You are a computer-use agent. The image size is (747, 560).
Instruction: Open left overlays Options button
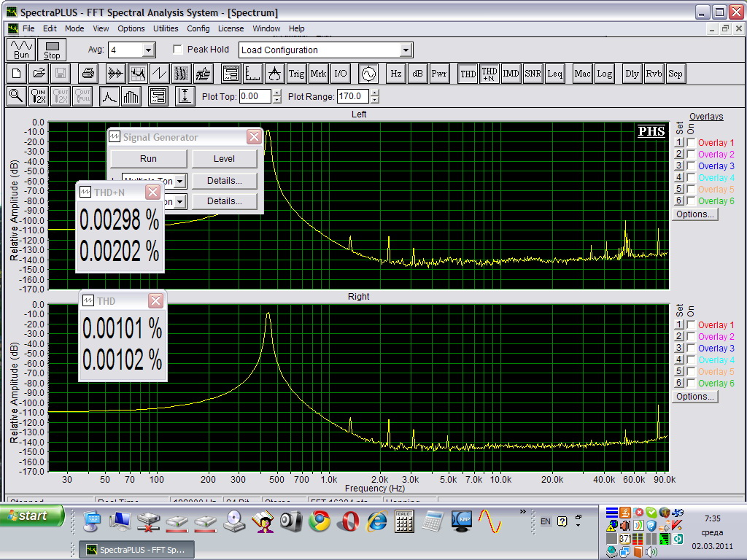click(x=695, y=214)
